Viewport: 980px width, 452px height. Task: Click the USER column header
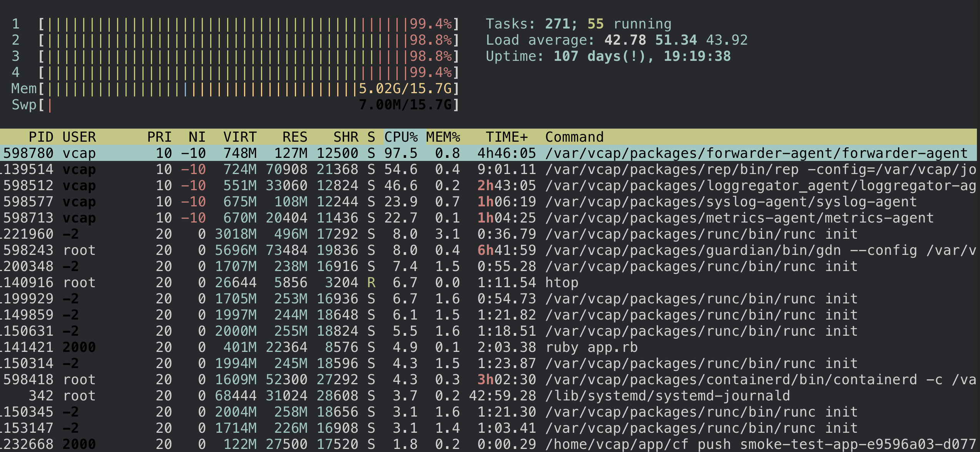79,137
